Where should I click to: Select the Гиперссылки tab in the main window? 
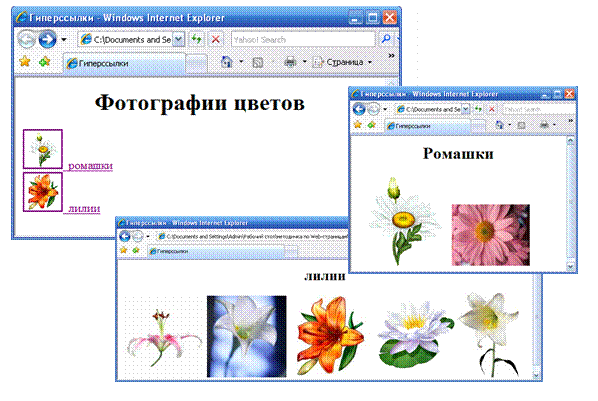(125, 63)
